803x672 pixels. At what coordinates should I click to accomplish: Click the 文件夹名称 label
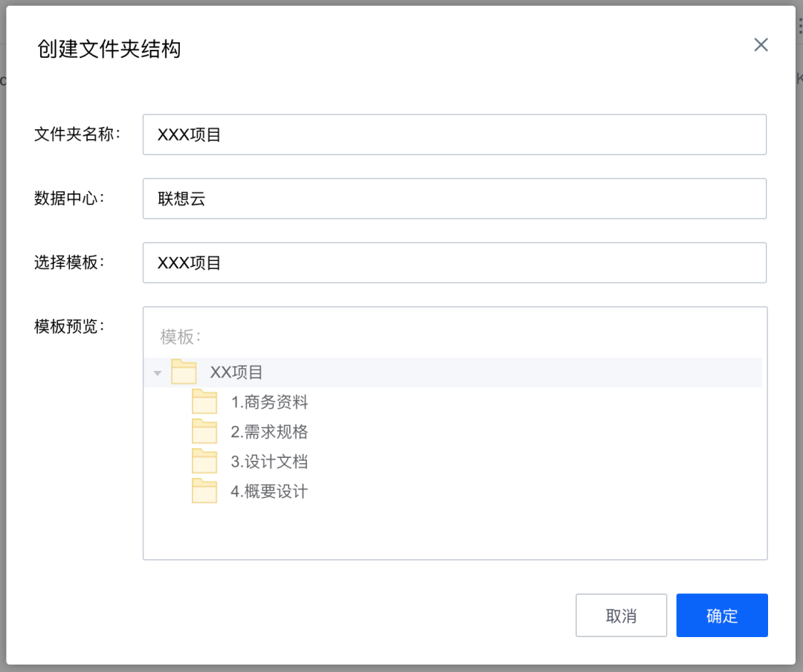tap(77, 134)
